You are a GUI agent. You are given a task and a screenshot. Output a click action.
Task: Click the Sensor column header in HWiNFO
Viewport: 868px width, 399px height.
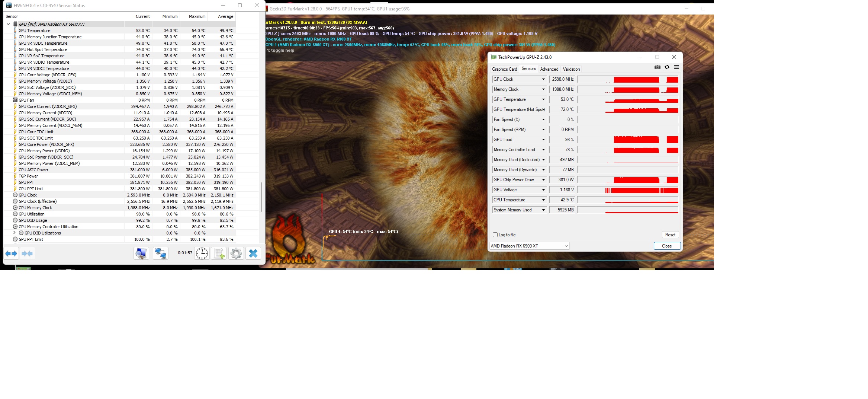click(64, 16)
